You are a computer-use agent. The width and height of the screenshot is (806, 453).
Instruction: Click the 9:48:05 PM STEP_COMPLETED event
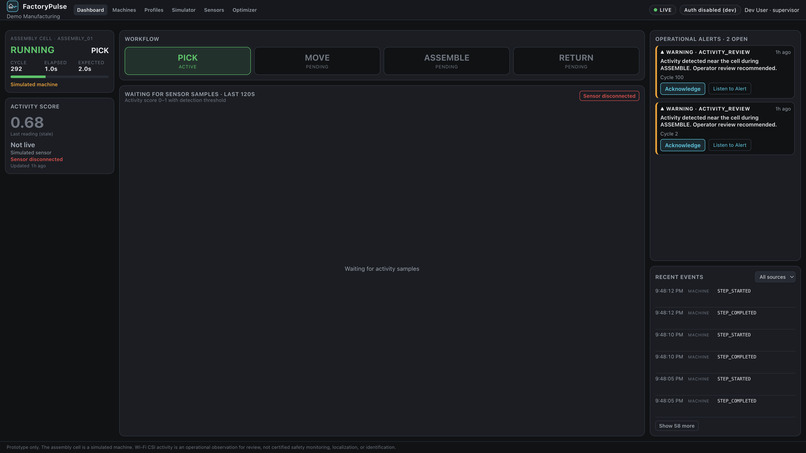(725, 401)
